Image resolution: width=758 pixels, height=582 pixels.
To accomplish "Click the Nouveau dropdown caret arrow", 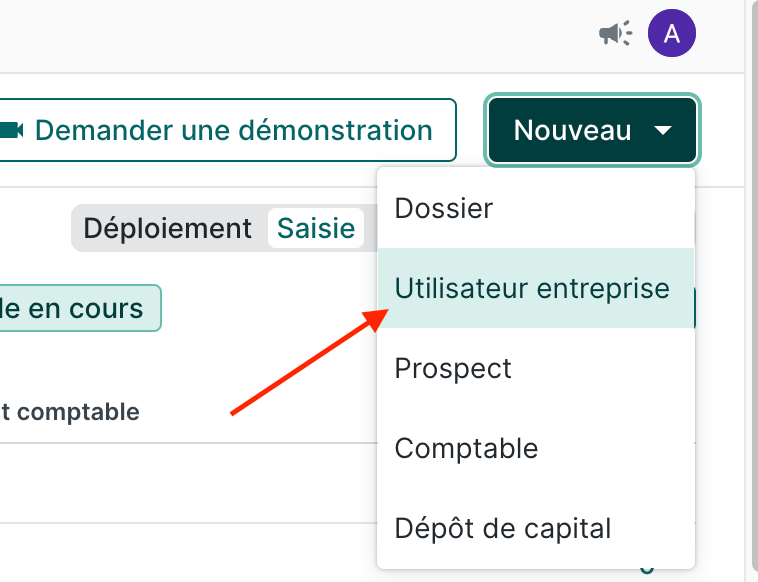I will [663, 130].
